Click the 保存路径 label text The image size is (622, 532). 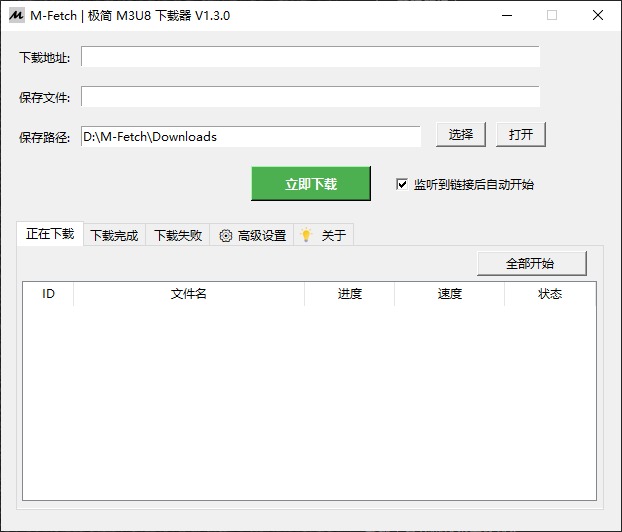[44, 137]
